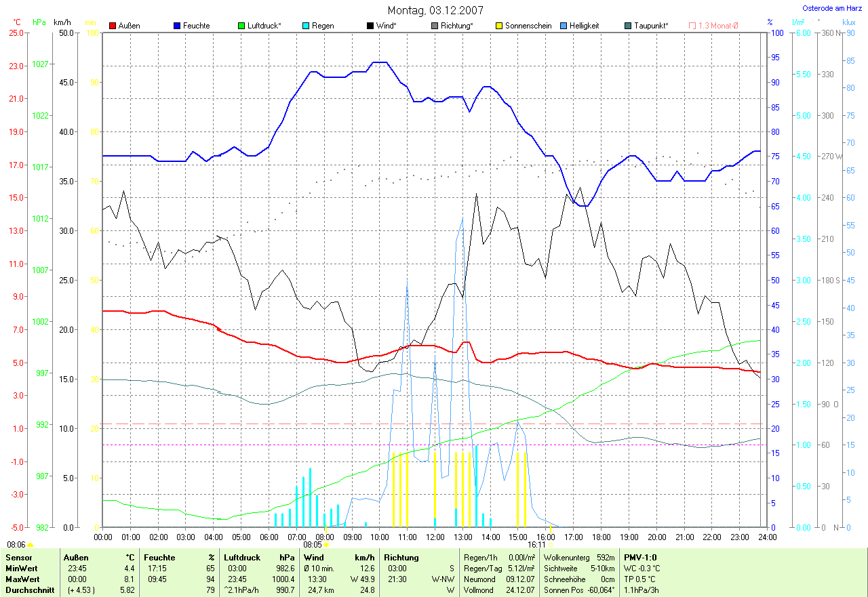868x597 pixels.
Task: Click the Helligkeit legend square
Action: click(564, 26)
